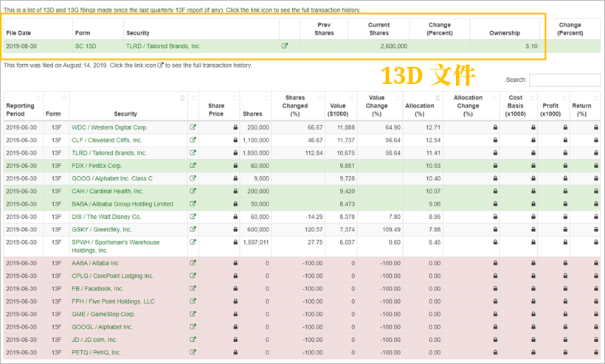Open link icon for JD.com row
This screenshot has height=364, width=605.
click(x=193, y=339)
